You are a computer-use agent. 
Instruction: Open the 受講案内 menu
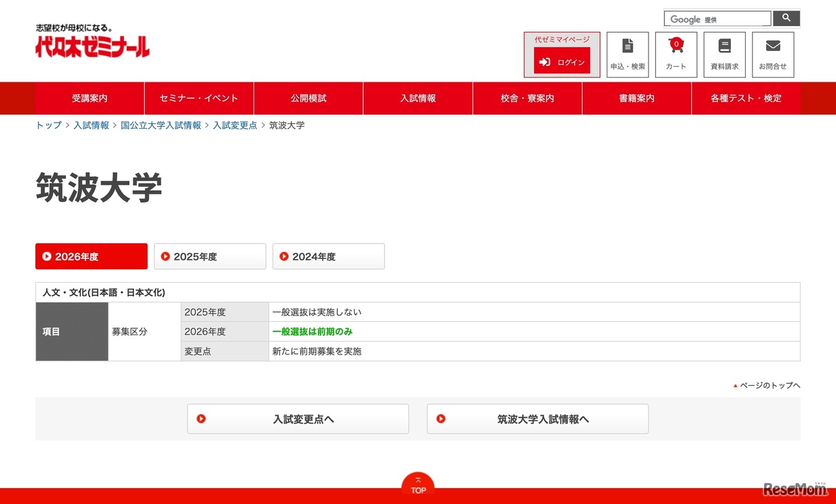click(89, 99)
